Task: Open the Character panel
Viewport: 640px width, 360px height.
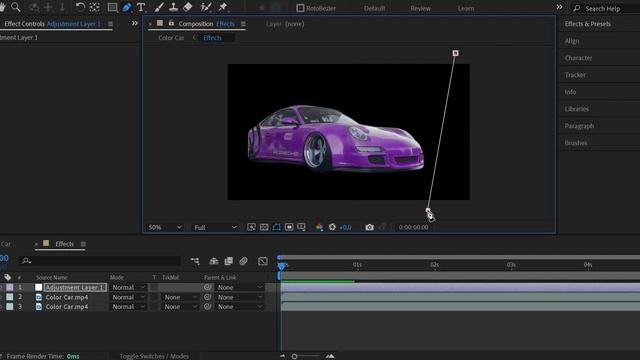Action: 578,58
